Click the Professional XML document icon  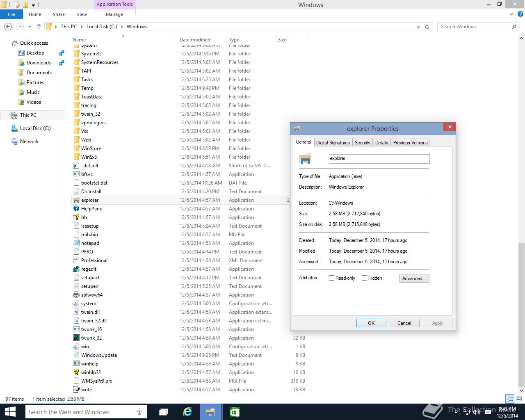coord(76,260)
